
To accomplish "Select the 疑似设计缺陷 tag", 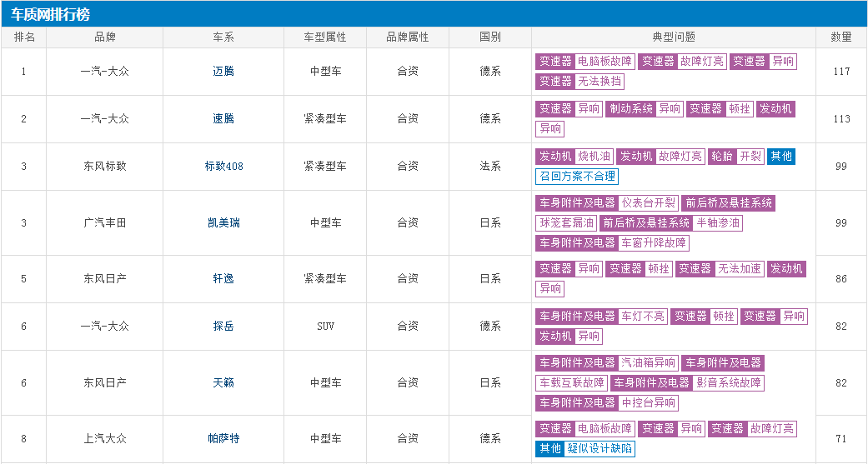I will [599, 448].
